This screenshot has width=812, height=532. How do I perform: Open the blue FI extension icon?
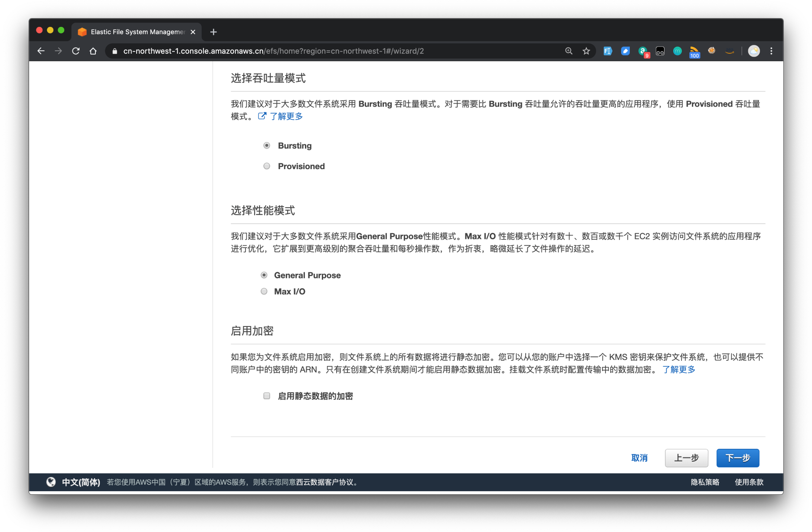coord(608,51)
